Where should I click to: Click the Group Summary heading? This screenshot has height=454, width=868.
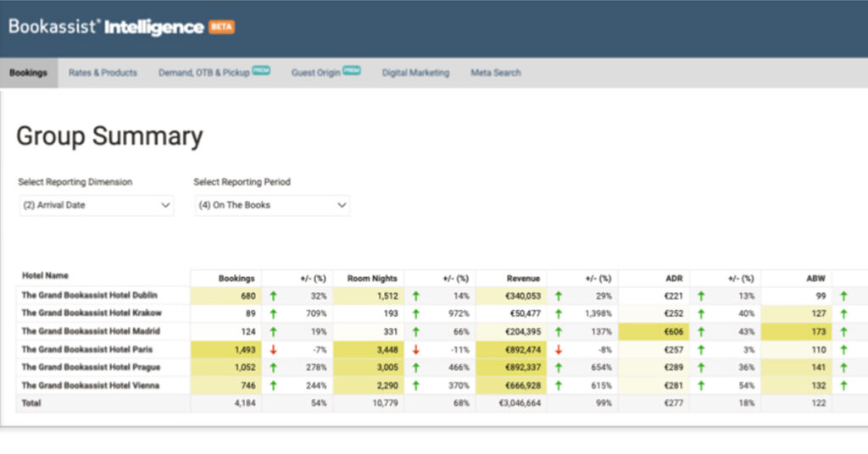(109, 136)
